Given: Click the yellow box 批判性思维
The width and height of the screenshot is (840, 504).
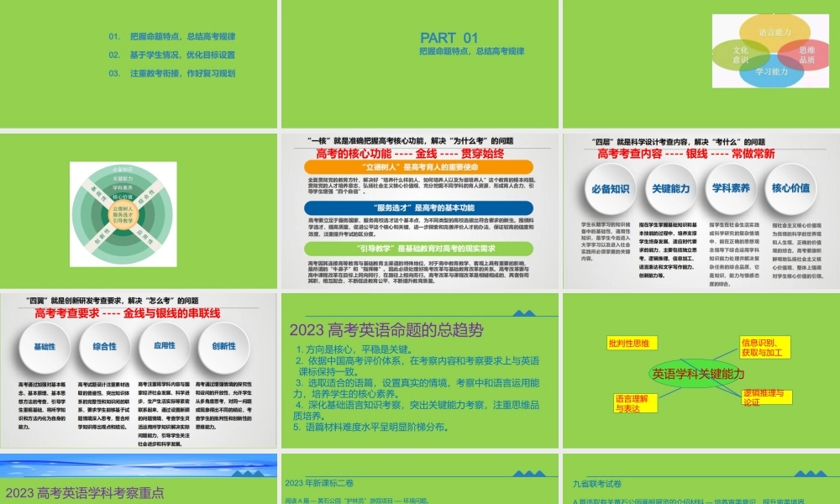Looking at the screenshot, I should (x=633, y=344).
